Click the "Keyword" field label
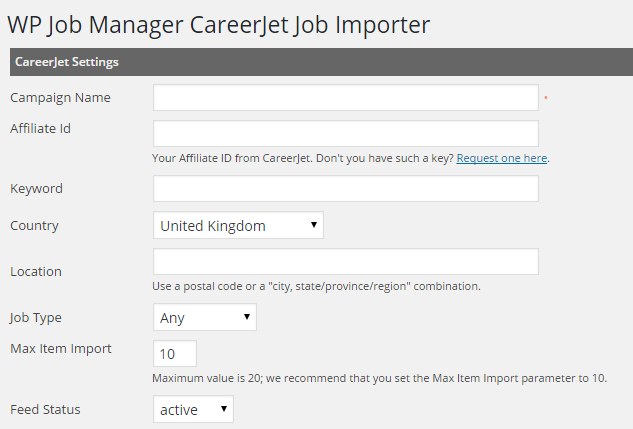Viewport: 633px width, 429px height. 36,189
